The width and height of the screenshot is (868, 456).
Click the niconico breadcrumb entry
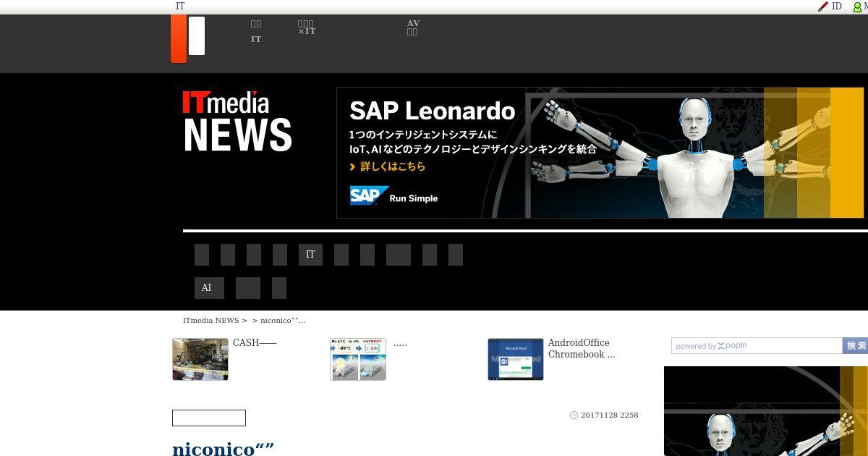(x=283, y=320)
